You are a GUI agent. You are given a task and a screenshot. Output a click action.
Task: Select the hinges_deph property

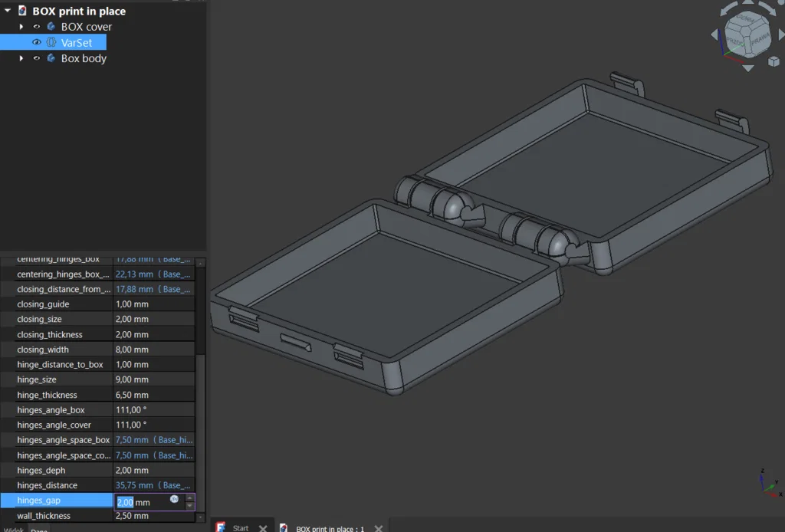pyautogui.click(x=41, y=470)
